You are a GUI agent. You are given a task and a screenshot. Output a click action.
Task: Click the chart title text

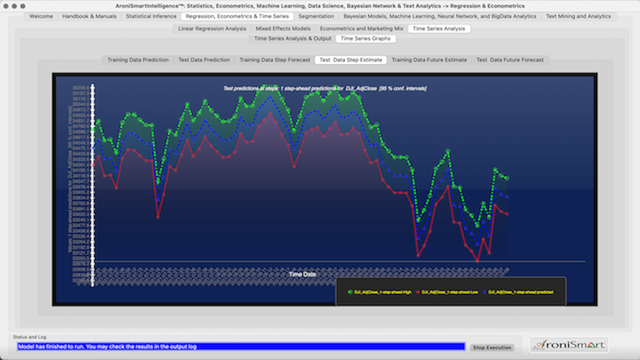pyautogui.click(x=325, y=88)
